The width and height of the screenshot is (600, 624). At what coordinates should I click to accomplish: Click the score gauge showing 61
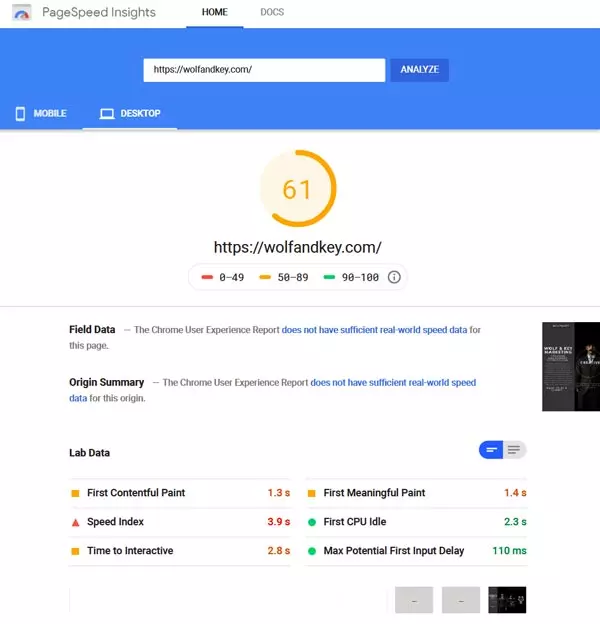point(298,188)
